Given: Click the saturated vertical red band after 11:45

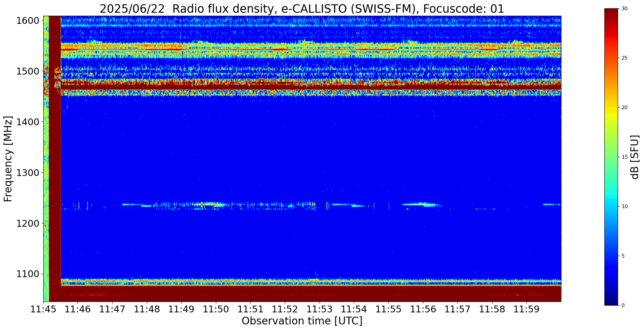Looking at the screenshot, I should [55, 159].
